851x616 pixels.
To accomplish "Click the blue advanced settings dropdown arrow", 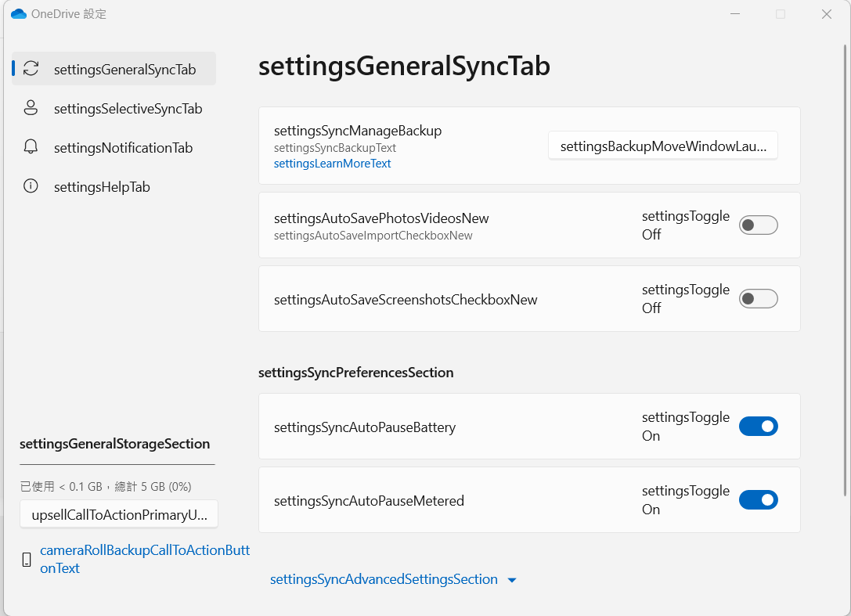I will (x=512, y=580).
